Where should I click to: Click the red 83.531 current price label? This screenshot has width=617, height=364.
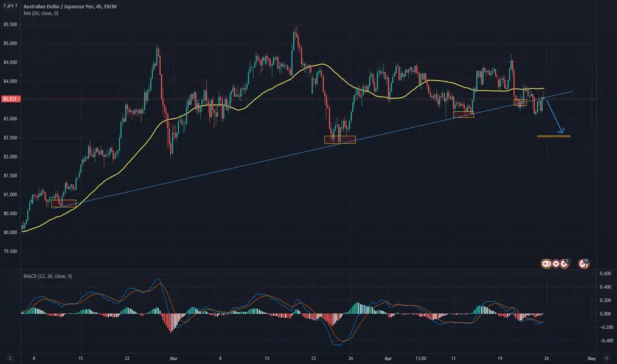pyautogui.click(x=10, y=99)
